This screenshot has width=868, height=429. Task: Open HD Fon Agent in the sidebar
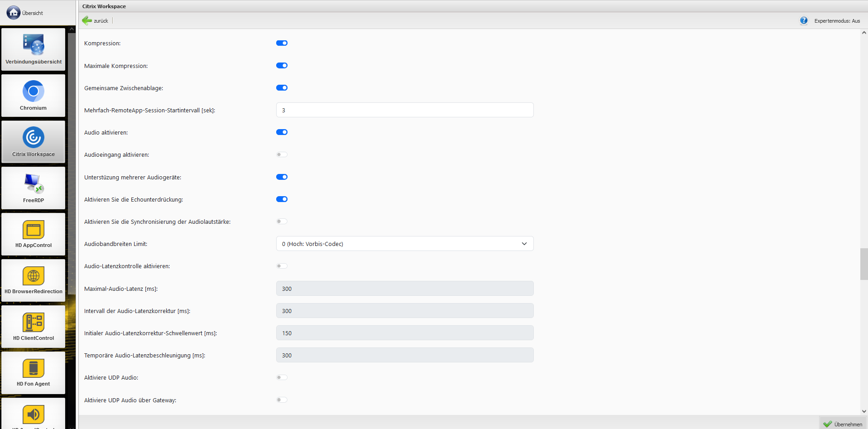[x=34, y=373]
